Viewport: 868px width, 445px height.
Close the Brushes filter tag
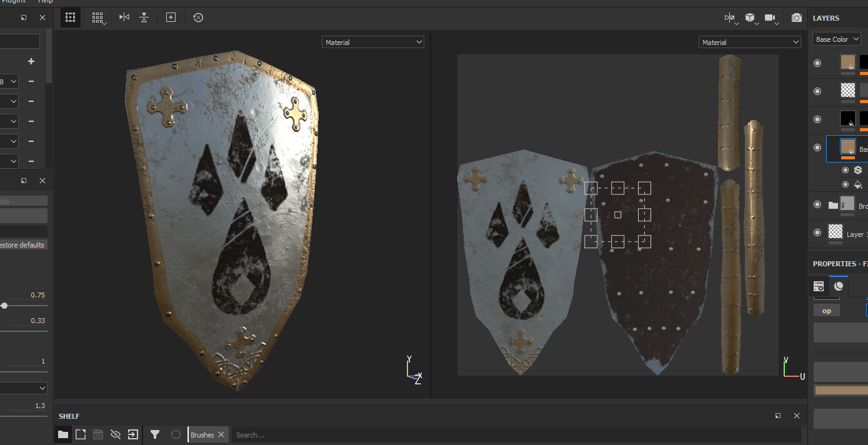[x=221, y=435]
